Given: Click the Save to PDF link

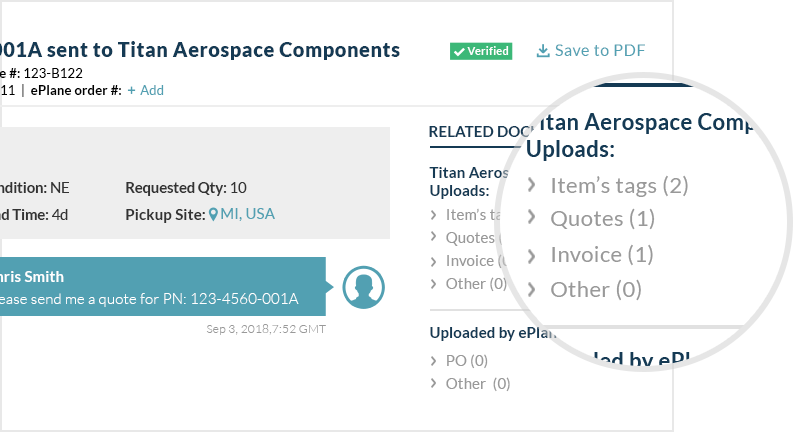Looking at the screenshot, I should click(590, 50).
